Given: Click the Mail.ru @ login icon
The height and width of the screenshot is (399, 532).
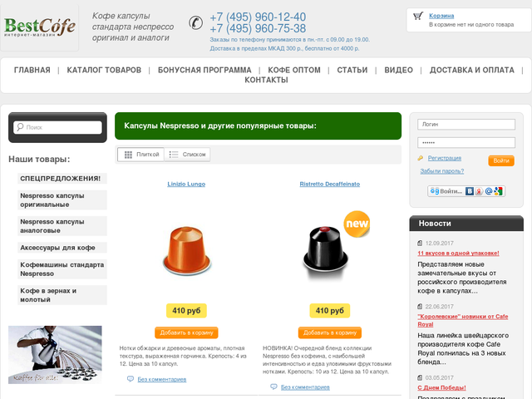Looking at the screenshot, I should tap(489, 191).
